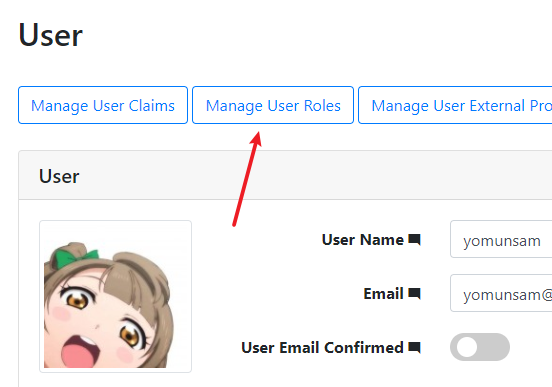The height and width of the screenshot is (387, 552).
Task: Click the comment icon after User Email Confirmed
Action: 414,348
